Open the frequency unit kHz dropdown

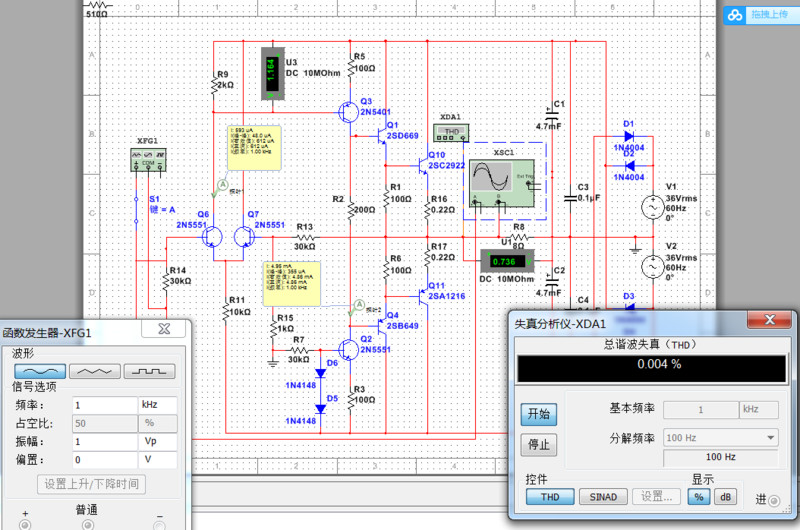156,405
